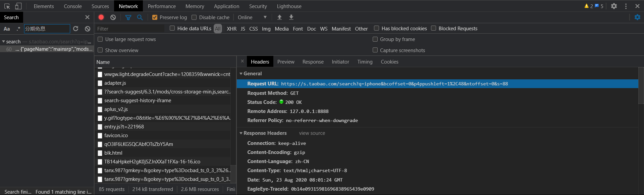Image resolution: width=644 pixels, height=195 pixels.
Task: Clear the search query
Action: [88, 29]
